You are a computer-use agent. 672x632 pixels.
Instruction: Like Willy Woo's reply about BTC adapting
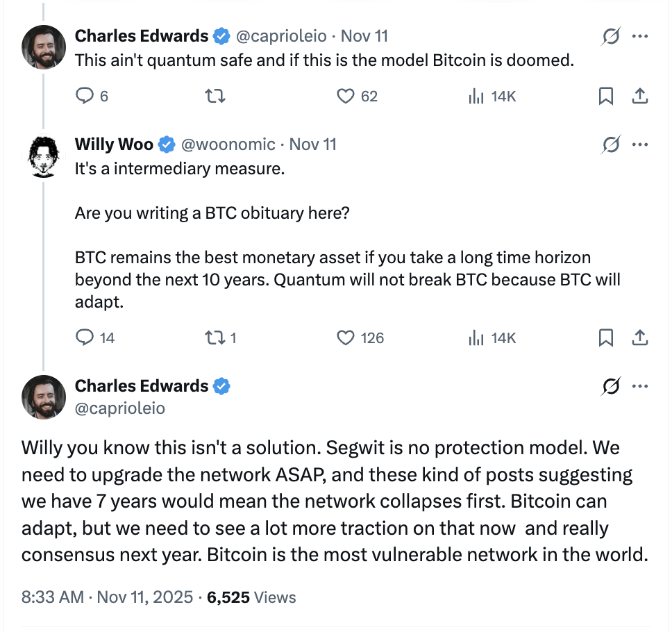point(345,338)
